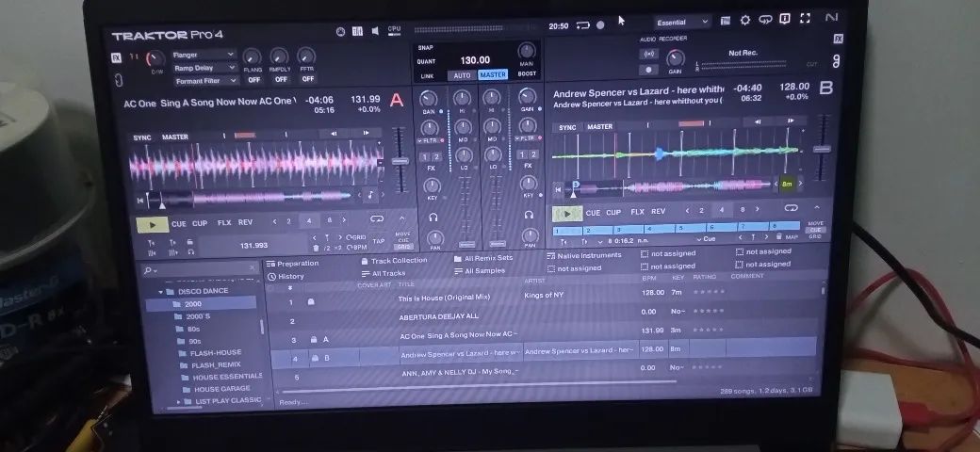Toggle Deck B headphone cue icon
Image resolution: width=980 pixels, height=452 pixels.
pos(529,215)
